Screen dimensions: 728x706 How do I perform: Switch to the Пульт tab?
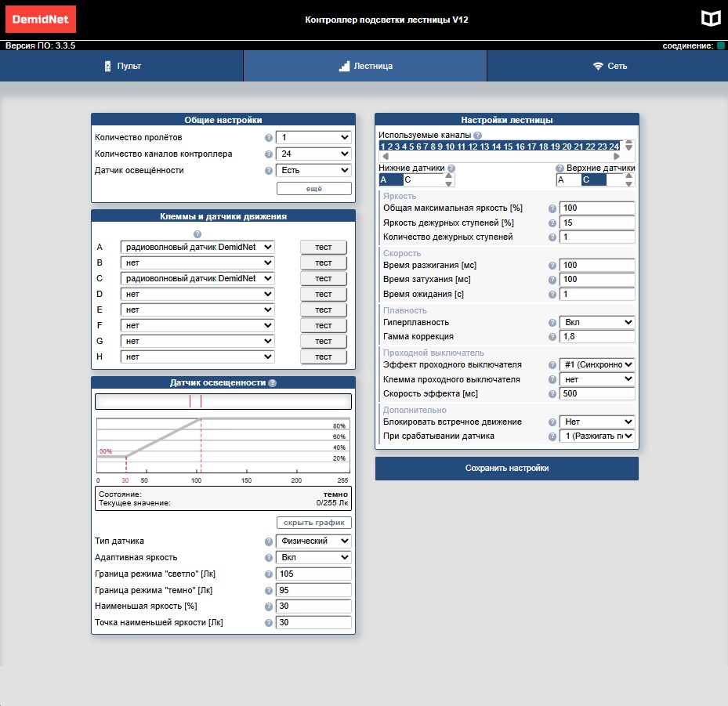point(121,67)
